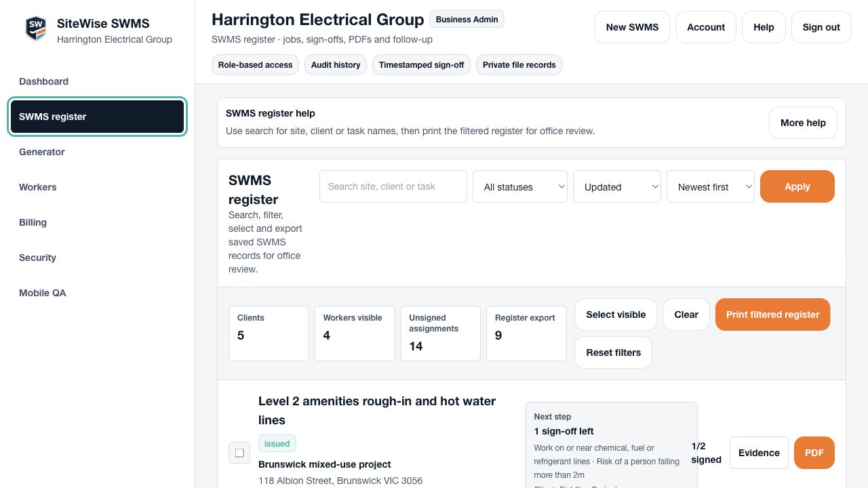Click the 1 sign-off left next step

click(x=564, y=431)
